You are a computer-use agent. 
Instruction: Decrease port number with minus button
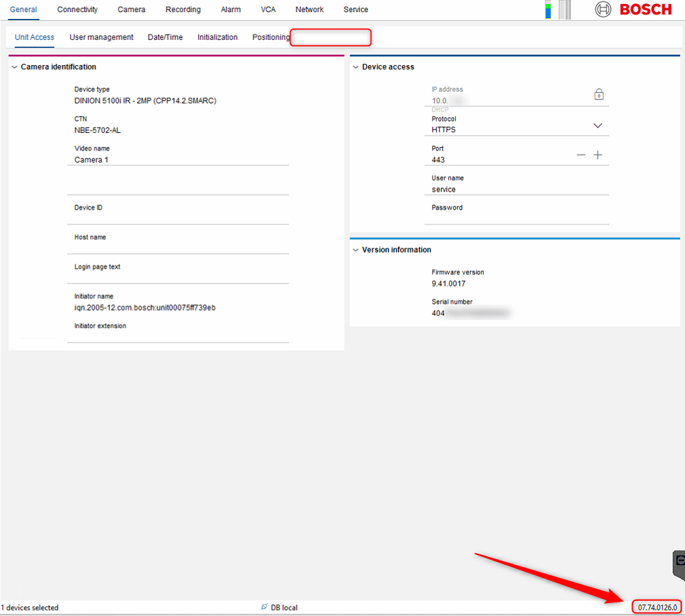581,155
